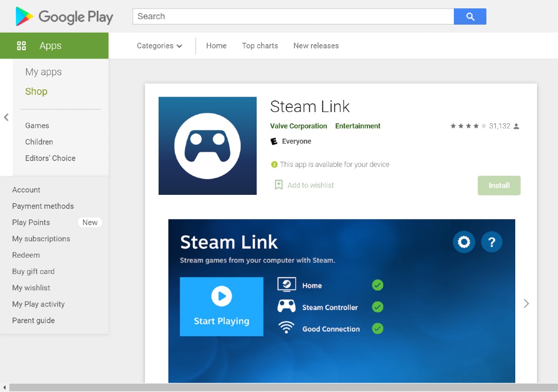Open the Top charts tab
This screenshot has width=558, height=392.
point(260,46)
